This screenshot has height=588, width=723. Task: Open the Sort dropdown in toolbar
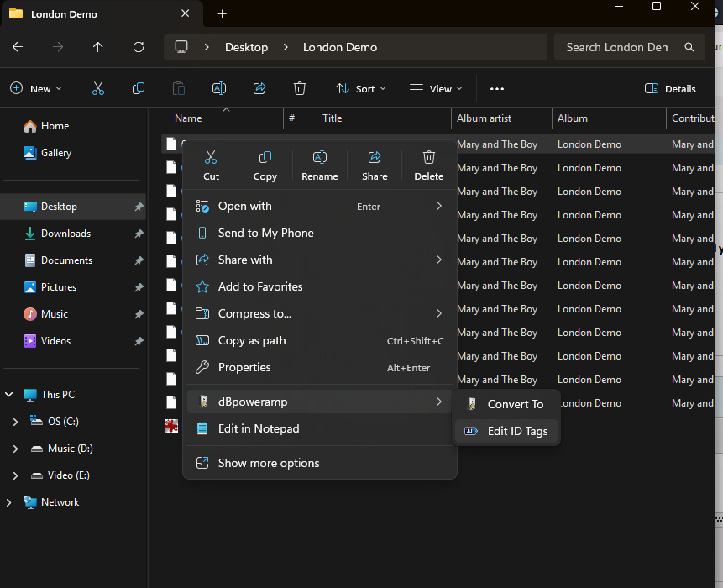pyautogui.click(x=360, y=88)
